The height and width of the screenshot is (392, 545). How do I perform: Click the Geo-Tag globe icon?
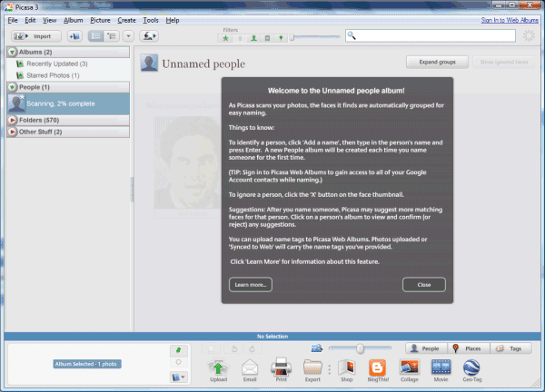(x=472, y=370)
